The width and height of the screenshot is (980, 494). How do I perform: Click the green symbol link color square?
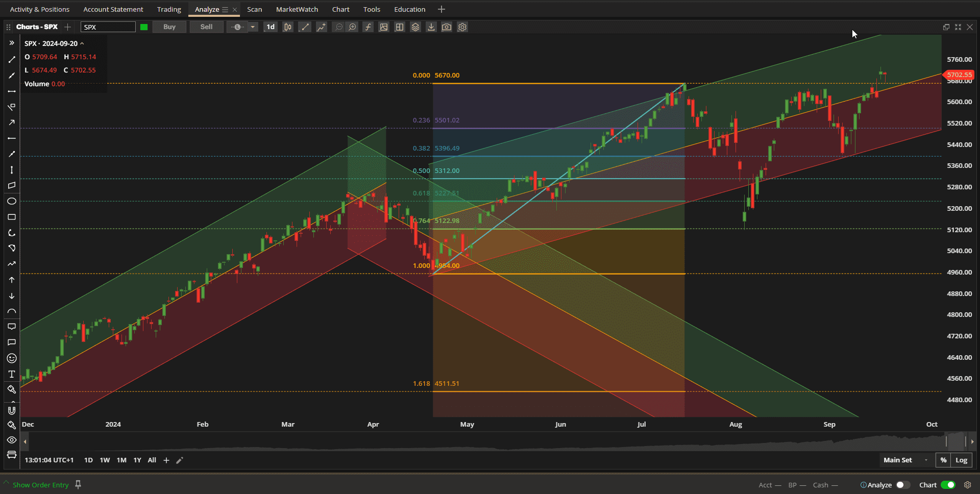coord(144,27)
